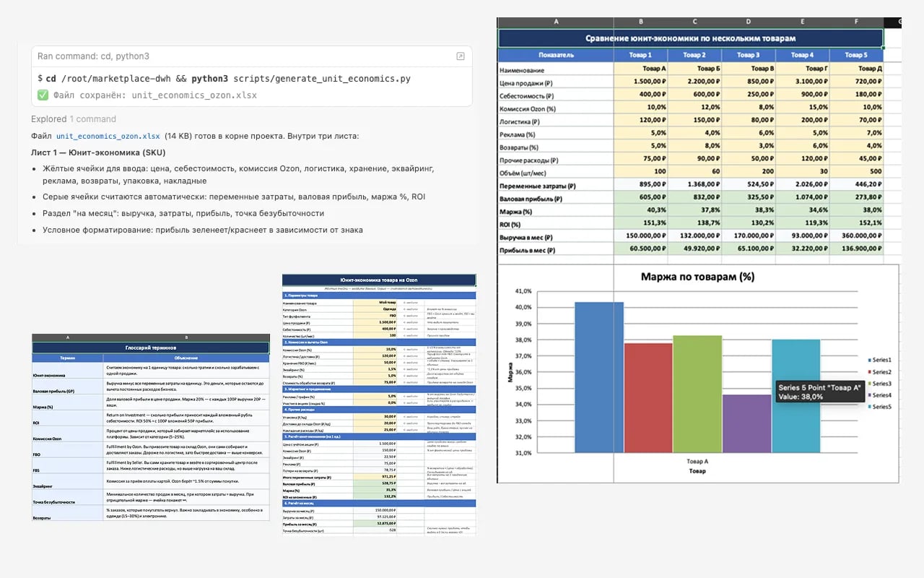Select the merged comparison sheet title cell

coord(690,38)
